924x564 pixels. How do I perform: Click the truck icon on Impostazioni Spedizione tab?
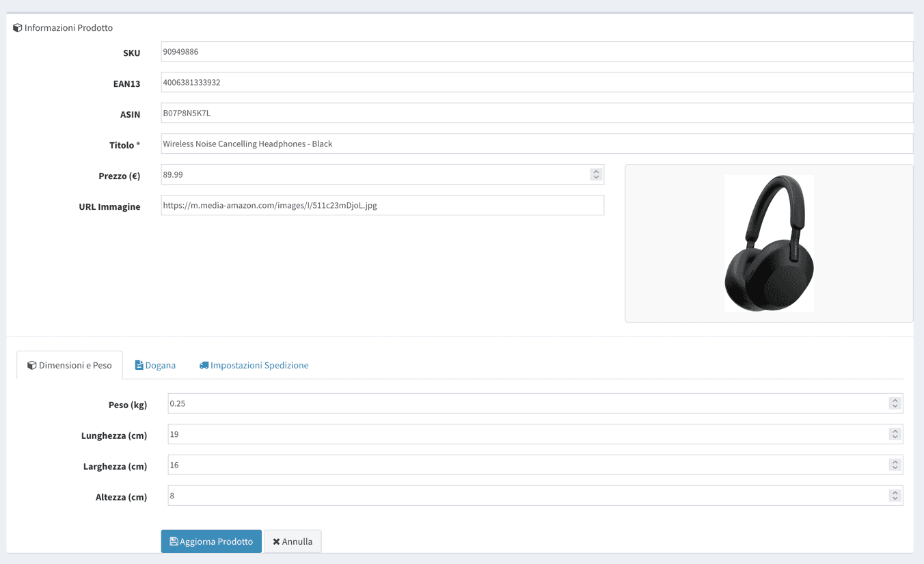coord(204,366)
